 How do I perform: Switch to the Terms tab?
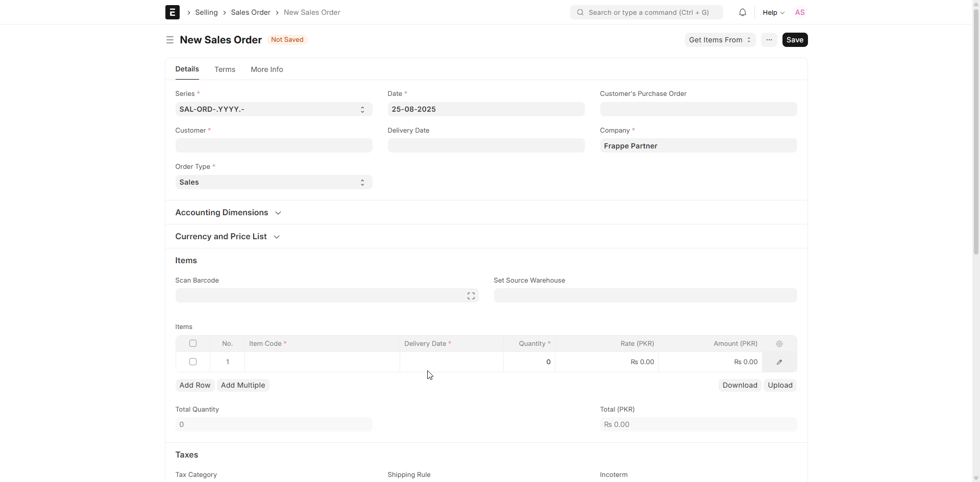225,69
